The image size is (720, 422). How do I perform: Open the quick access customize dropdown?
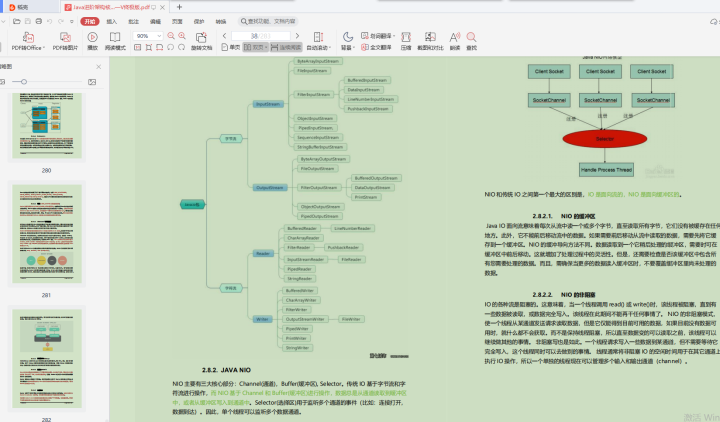(72, 21)
